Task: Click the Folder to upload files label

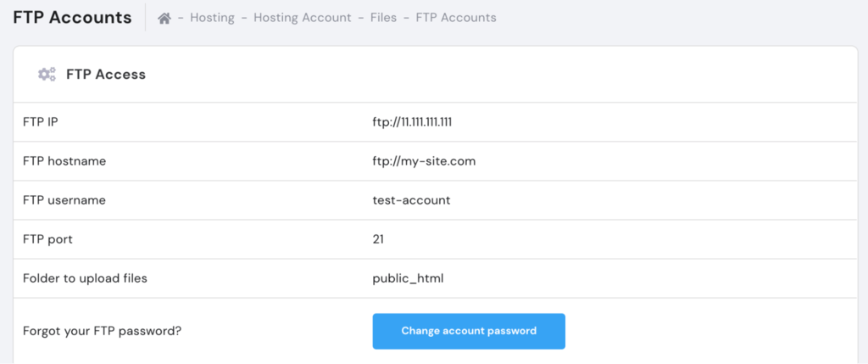Action: point(85,278)
